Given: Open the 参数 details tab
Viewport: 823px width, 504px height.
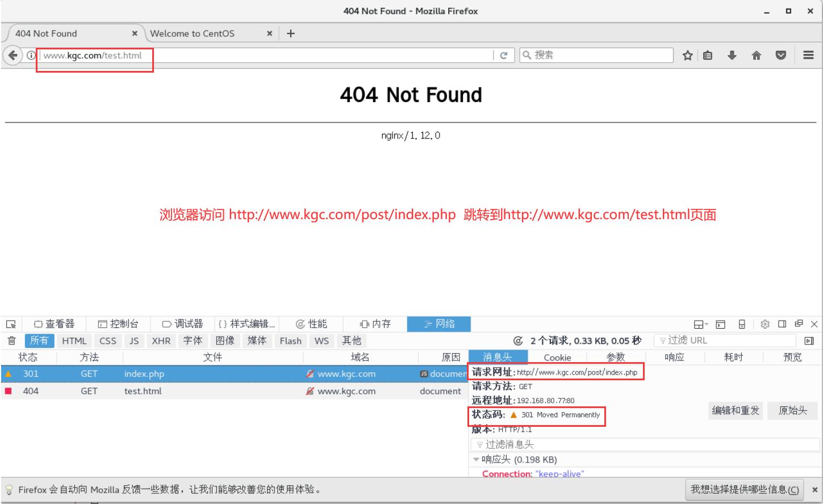Looking at the screenshot, I should point(616,358).
